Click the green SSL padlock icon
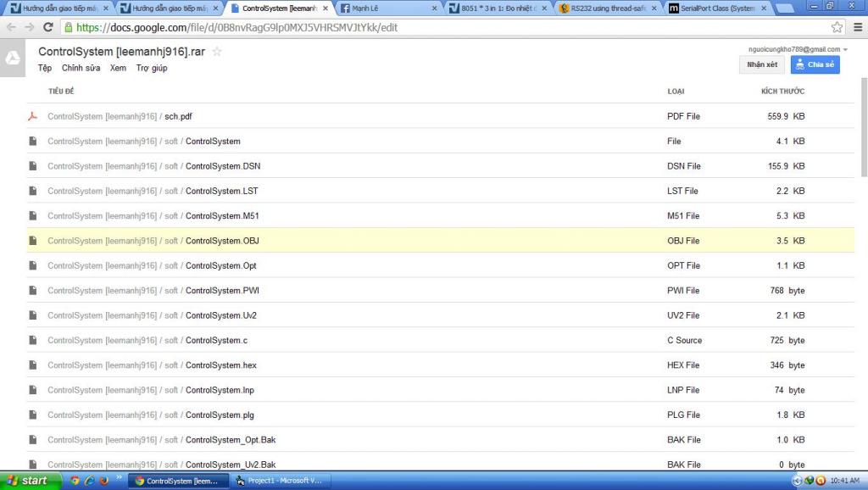Image resolution: width=868 pixels, height=490 pixels. [68, 27]
